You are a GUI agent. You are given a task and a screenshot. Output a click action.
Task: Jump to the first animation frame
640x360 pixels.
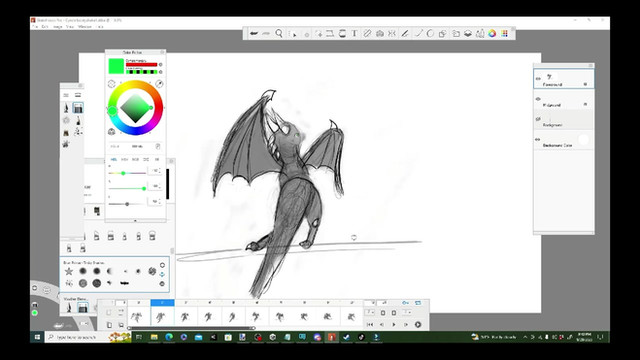370,324
